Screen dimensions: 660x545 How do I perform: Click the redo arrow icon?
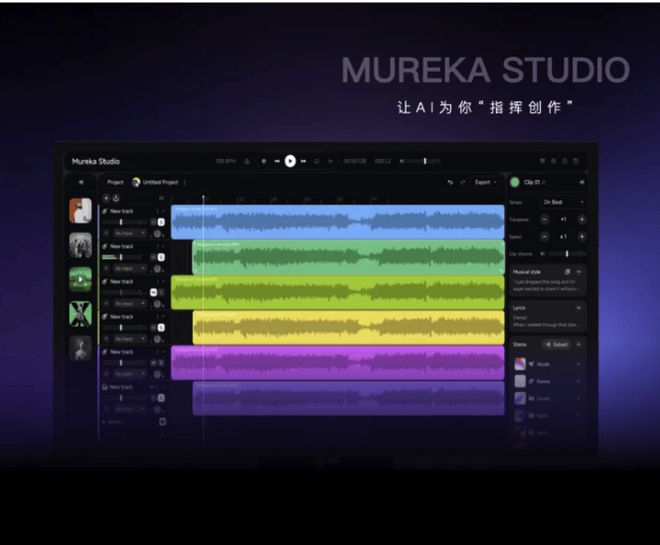(463, 182)
